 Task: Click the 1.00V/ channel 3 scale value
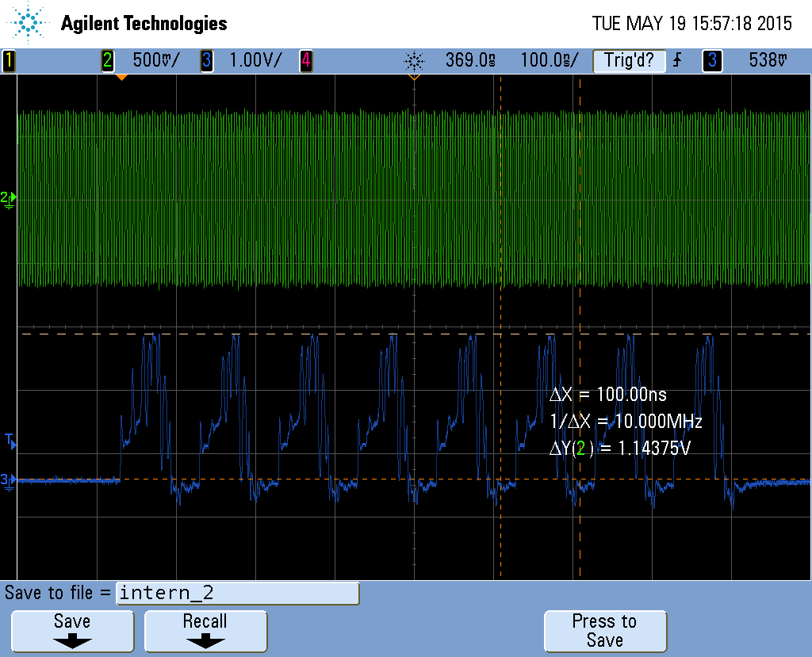256,60
